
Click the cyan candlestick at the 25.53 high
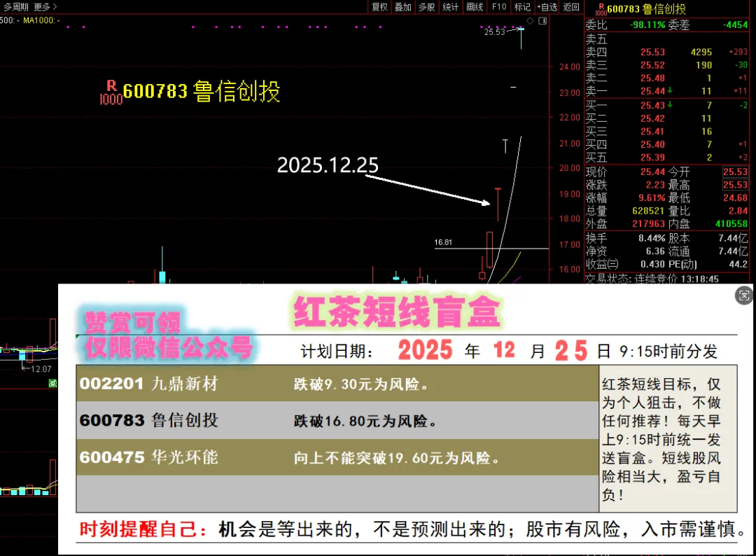[x=521, y=38]
